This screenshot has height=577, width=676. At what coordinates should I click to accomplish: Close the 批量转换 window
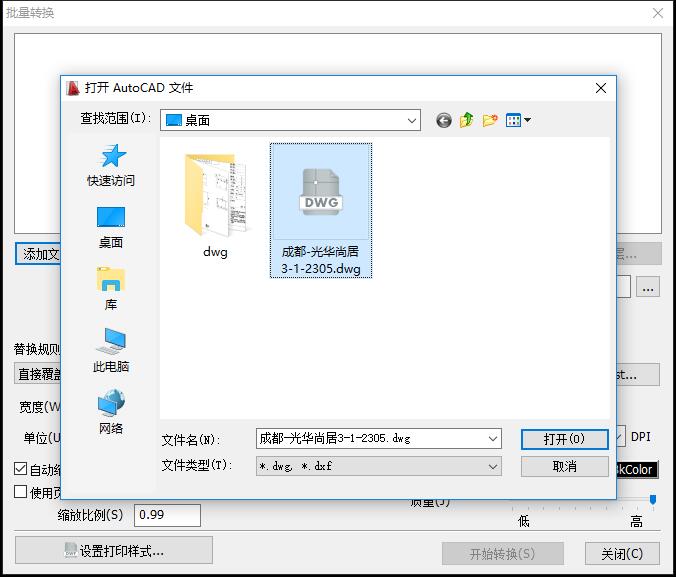pyautogui.click(x=658, y=13)
